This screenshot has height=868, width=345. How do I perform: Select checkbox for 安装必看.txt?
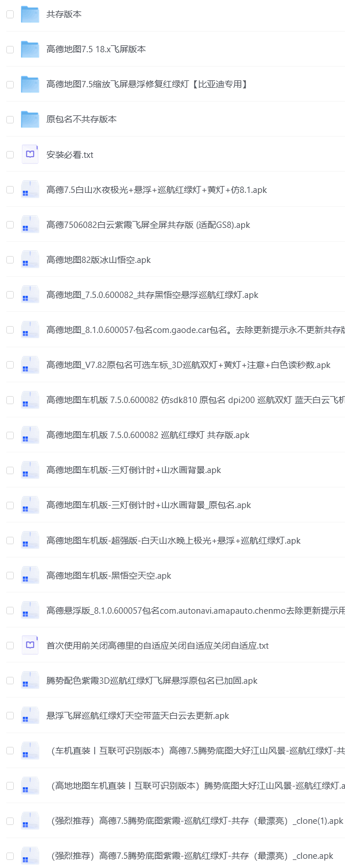tap(10, 154)
